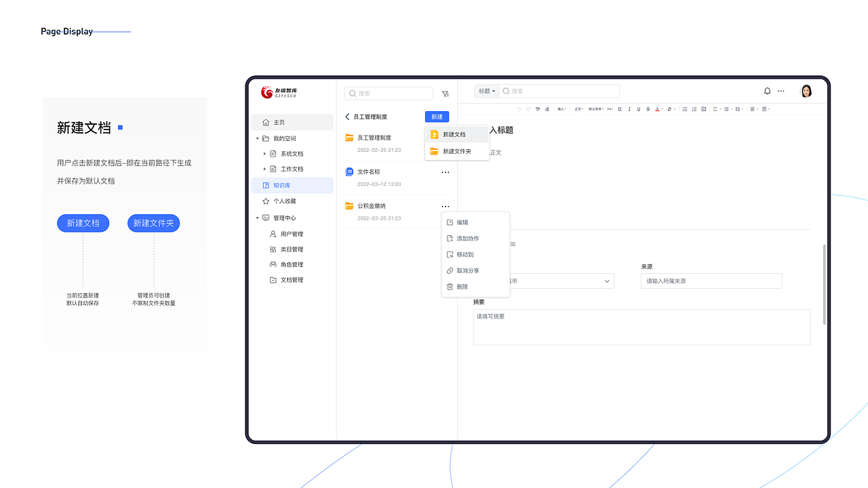Click the editor vertical scrollbar
Screen dimensions: 868x488
pyautogui.click(x=825, y=285)
